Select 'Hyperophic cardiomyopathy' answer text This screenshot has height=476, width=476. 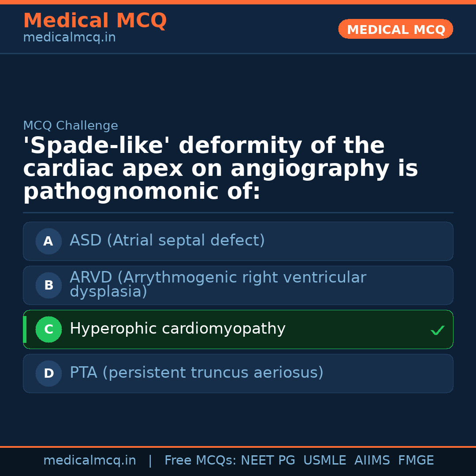tap(177, 329)
